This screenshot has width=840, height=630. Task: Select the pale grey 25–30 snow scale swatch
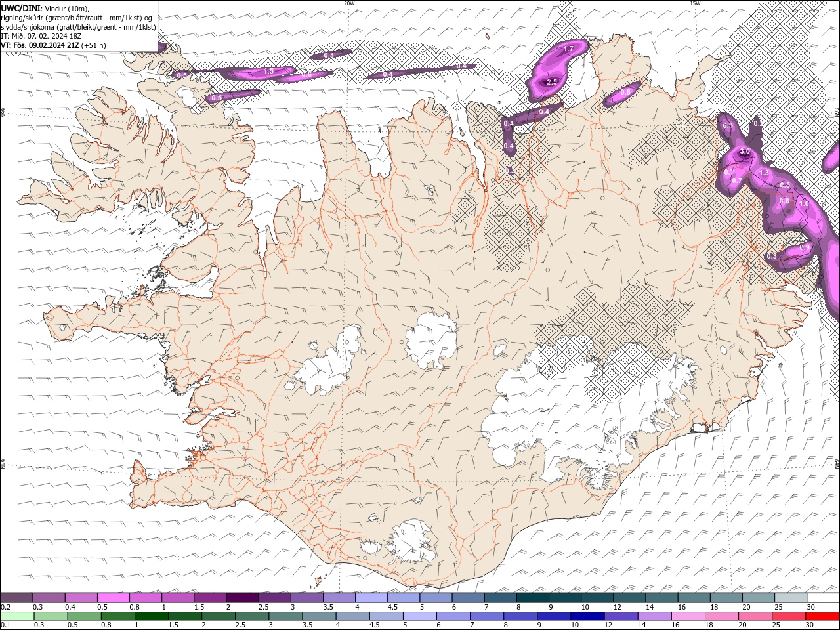click(x=790, y=598)
